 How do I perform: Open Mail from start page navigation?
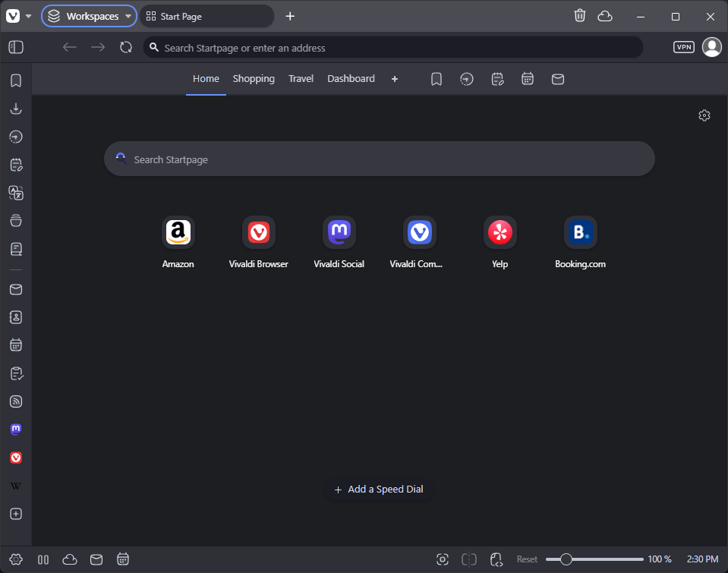(558, 79)
